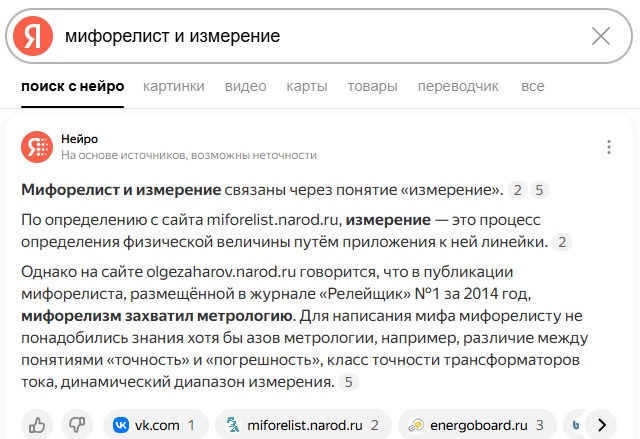640x439 pixels.
Task: Switch to the картинки tab
Action: point(173,86)
